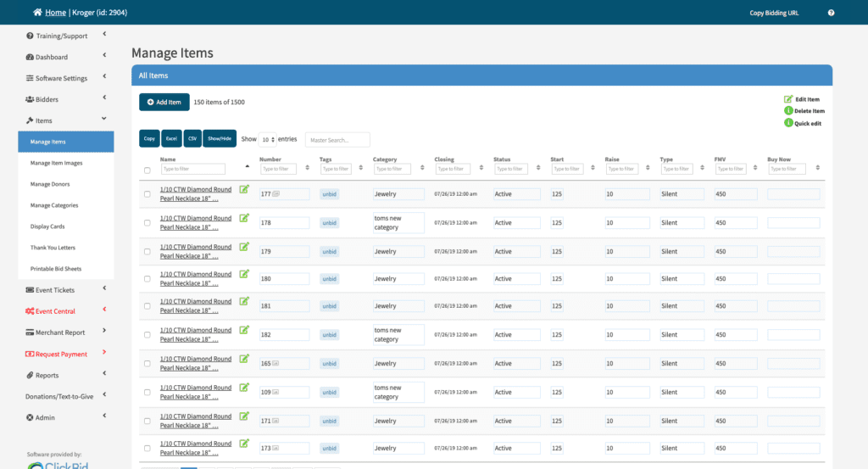Image resolution: width=868 pixels, height=469 pixels.
Task: Export table using the CSV button
Action: coord(192,138)
